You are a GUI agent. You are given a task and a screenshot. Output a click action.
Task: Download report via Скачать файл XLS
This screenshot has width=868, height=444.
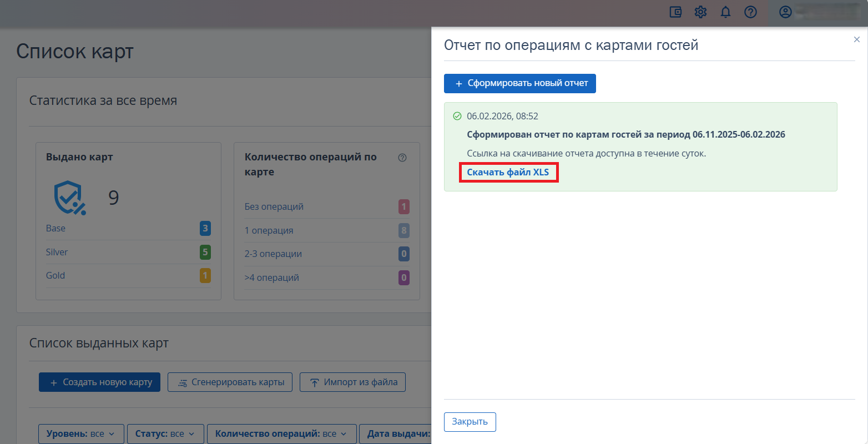(508, 172)
